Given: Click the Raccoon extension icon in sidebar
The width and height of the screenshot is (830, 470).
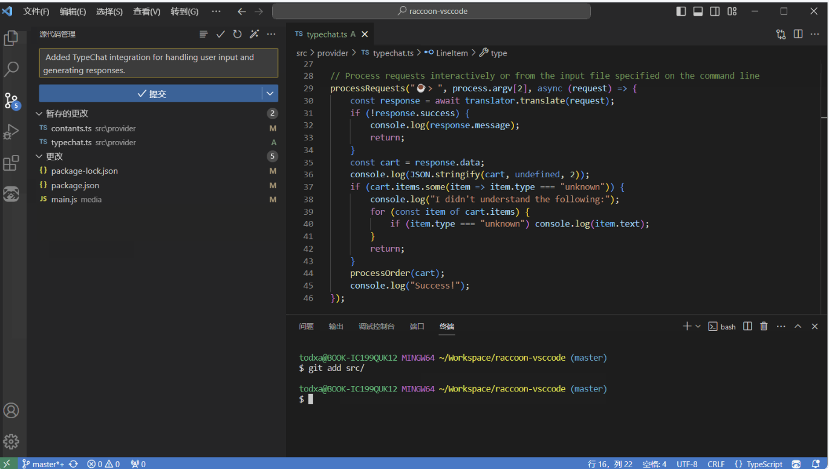Looking at the screenshot, I should click(12, 193).
